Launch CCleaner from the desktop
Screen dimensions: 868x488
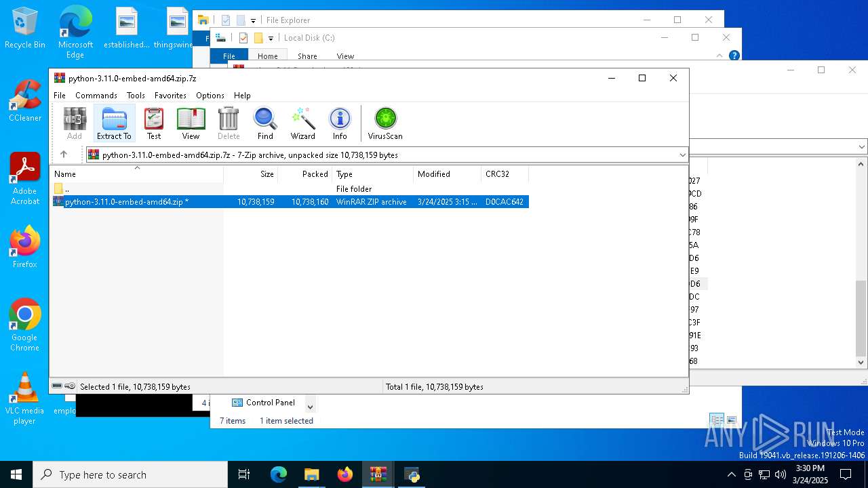(x=25, y=101)
